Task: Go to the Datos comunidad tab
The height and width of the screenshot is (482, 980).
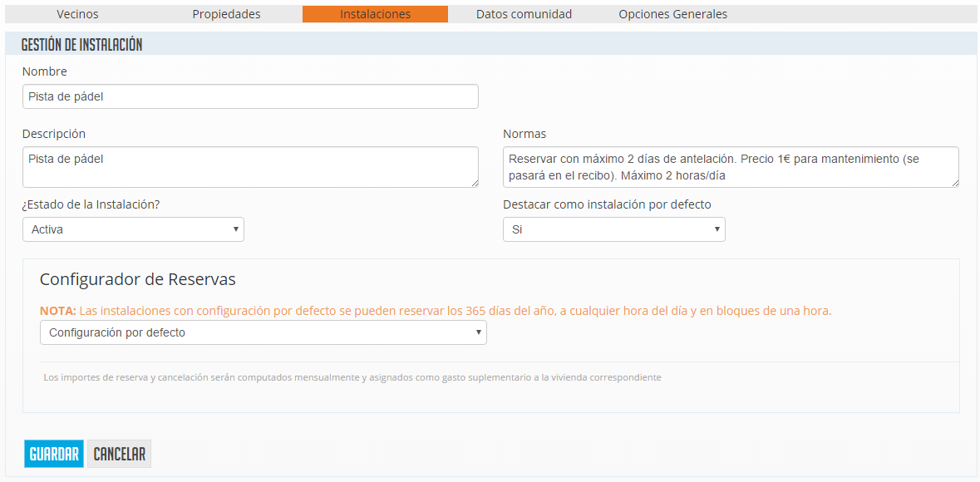Action: (x=524, y=14)
